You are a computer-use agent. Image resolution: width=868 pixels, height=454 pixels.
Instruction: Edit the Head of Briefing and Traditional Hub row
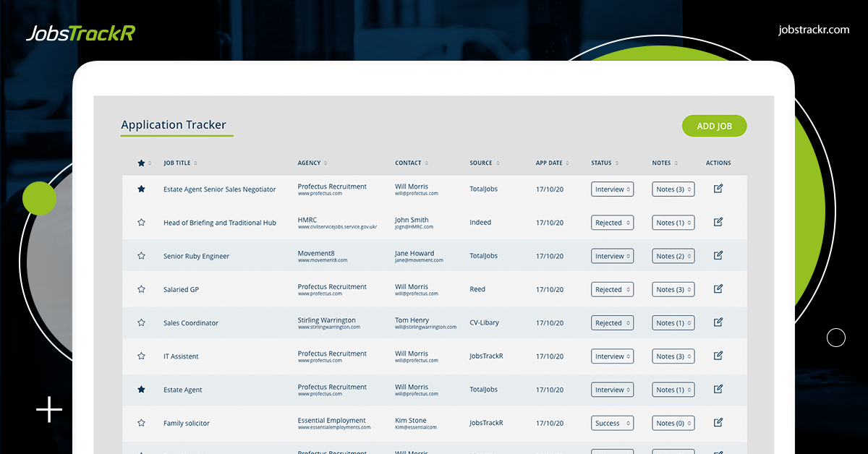pyautogui.click(x=718, y=222)
